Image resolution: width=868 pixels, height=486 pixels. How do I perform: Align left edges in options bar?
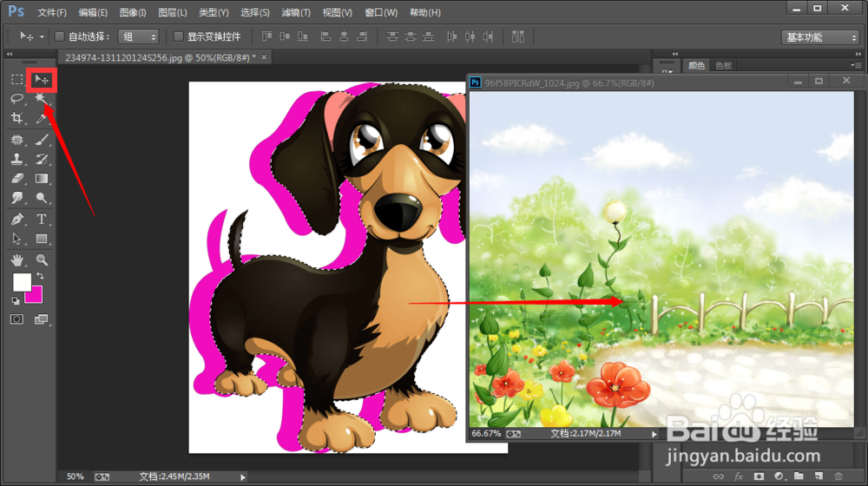pos(326,36)
